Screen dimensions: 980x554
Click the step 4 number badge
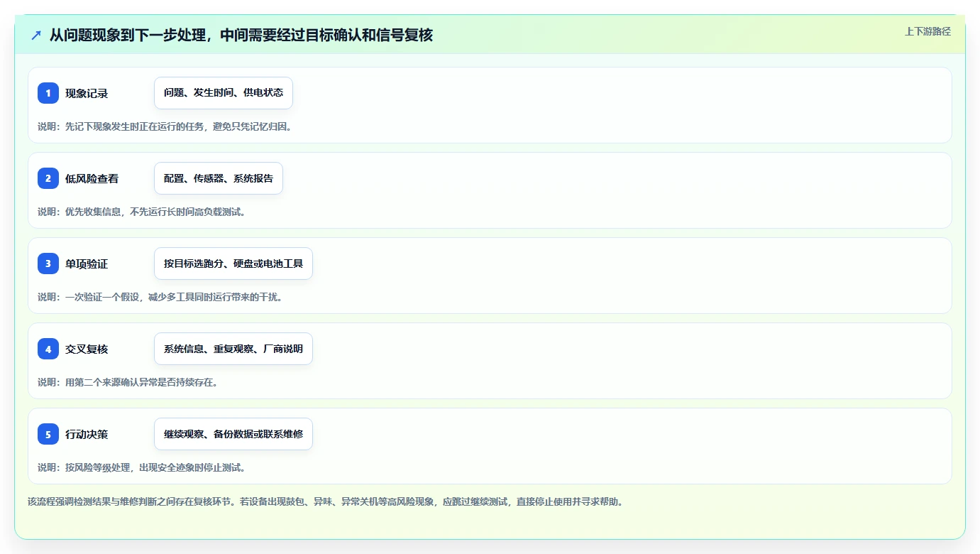(x=48, y=349)
